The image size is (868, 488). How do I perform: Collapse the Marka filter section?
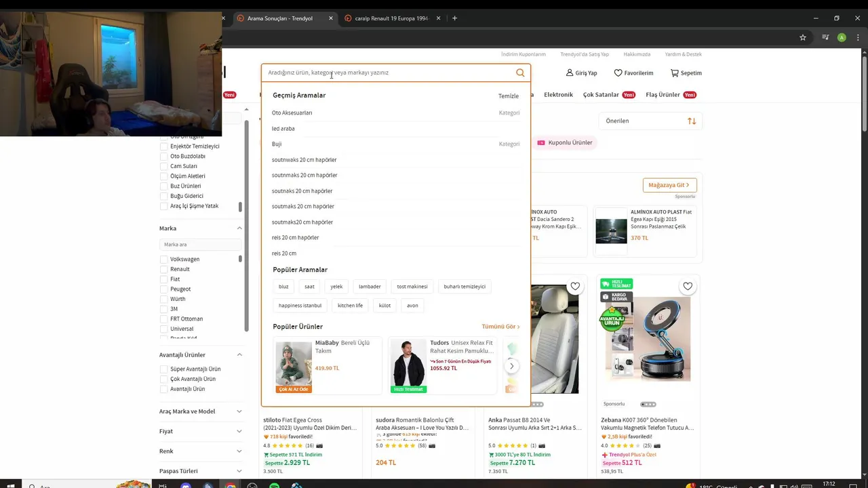pyautogui.click(x=239, y=228)
